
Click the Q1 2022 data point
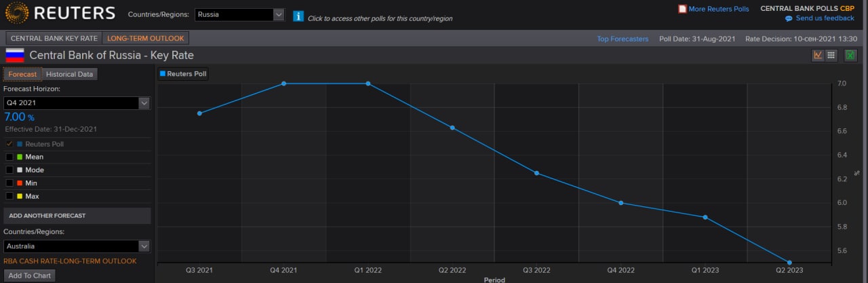(x=368, y=83)
